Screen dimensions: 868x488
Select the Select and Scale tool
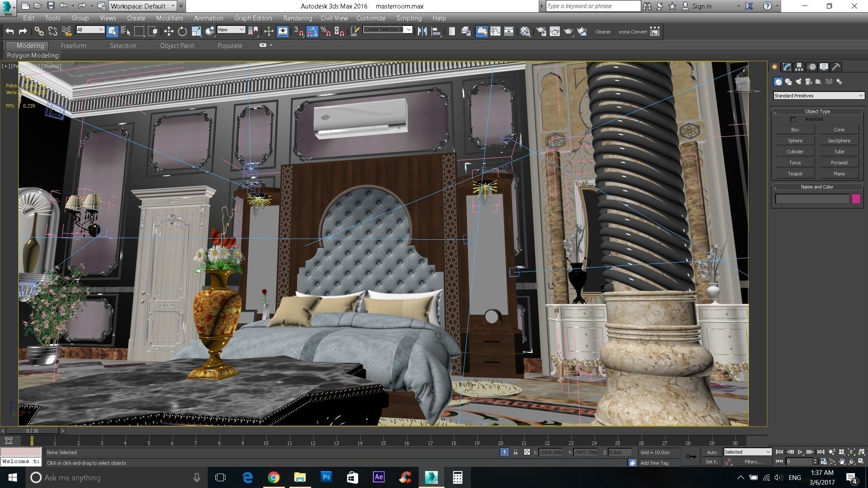196,31
